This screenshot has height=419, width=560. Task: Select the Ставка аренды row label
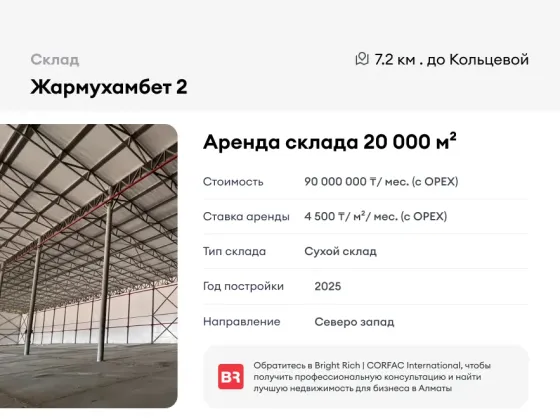[246, 216]
